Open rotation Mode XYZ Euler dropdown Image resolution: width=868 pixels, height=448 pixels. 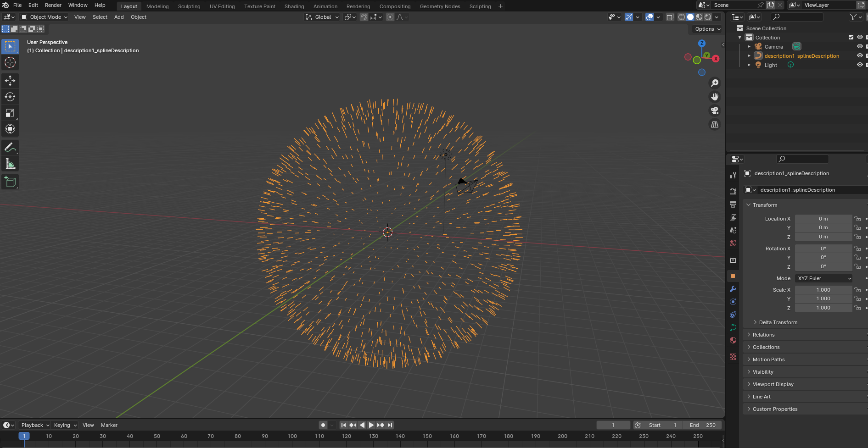824,278
